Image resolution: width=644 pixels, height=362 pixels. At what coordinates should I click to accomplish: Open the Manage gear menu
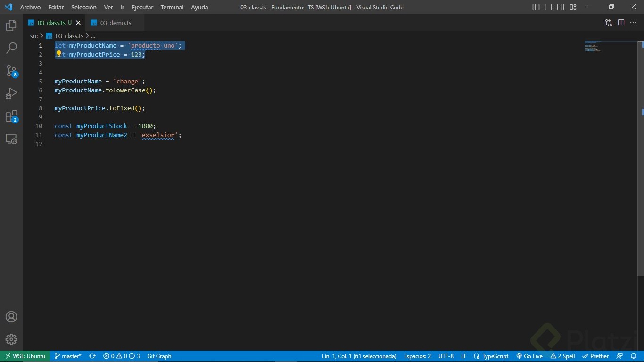(11, 339)
